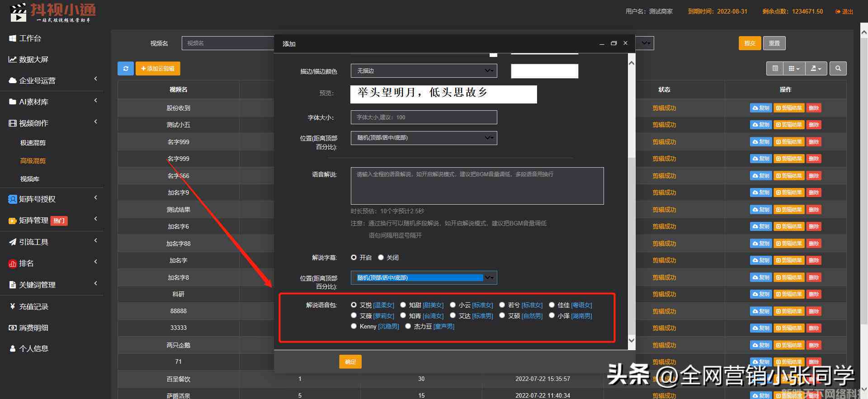The image size is (868, 399).
Task: Select 知甜 甜美女 voice radio
Action: (403, 305)
